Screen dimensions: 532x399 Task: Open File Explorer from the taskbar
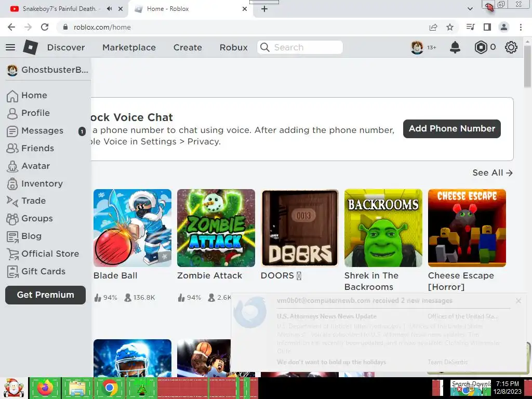point(77,388)
